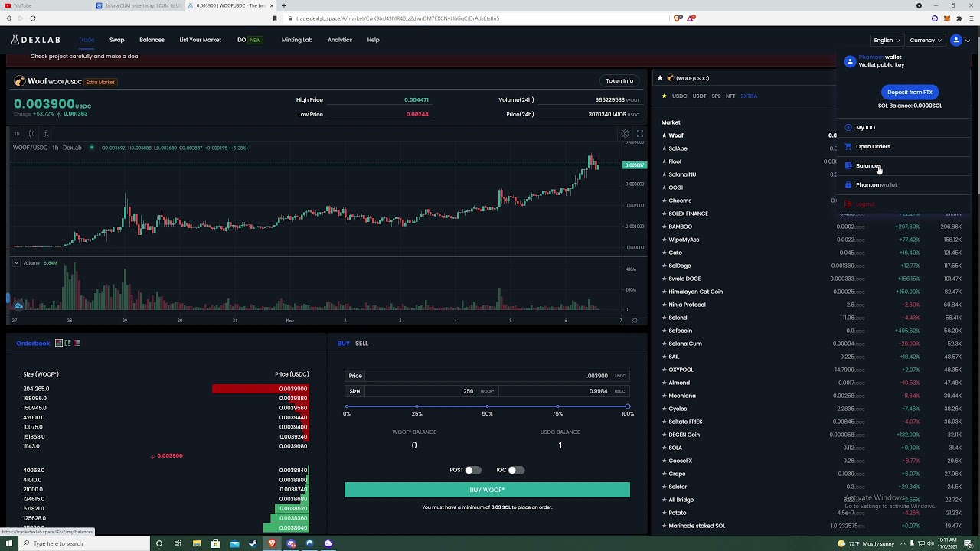Click Deposit from FTX button

coord(910,92)
